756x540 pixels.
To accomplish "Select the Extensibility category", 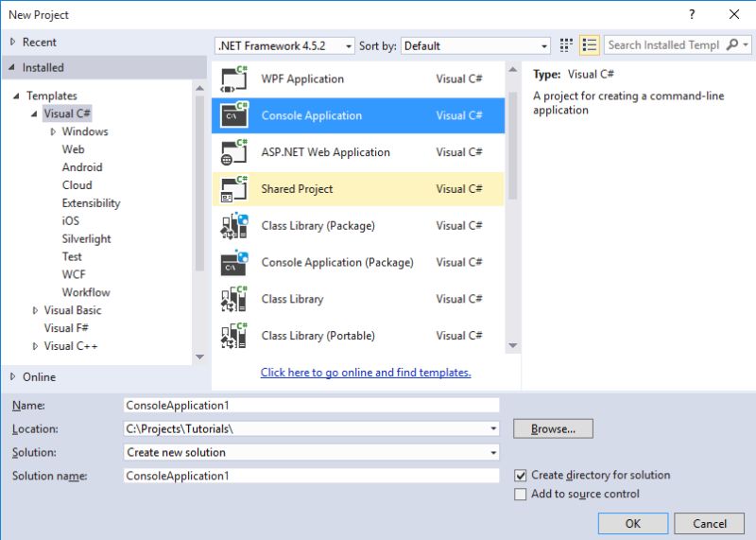I will click(x=91, y=203).
